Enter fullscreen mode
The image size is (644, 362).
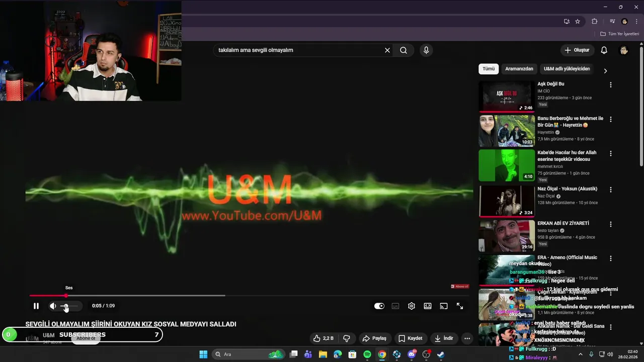pos(460,306)
